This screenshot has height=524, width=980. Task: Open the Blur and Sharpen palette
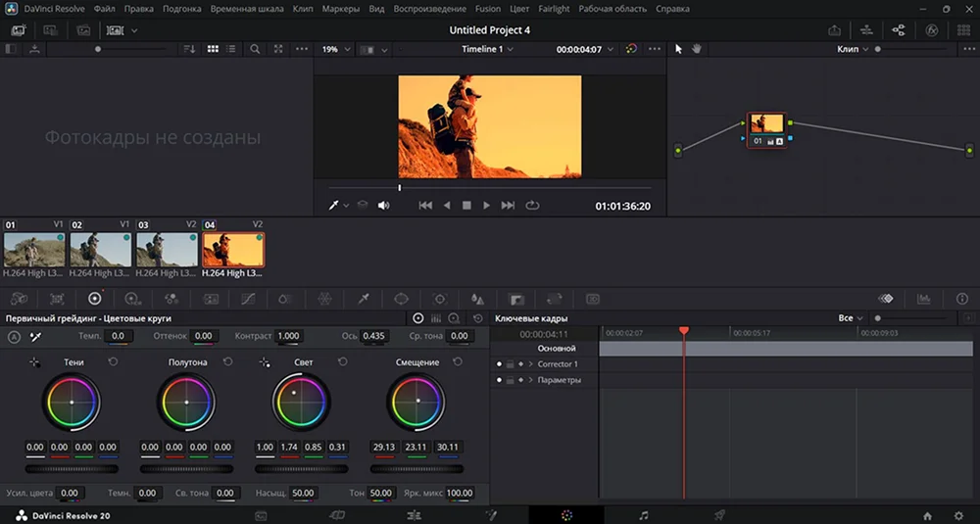(x=477, y=299)
